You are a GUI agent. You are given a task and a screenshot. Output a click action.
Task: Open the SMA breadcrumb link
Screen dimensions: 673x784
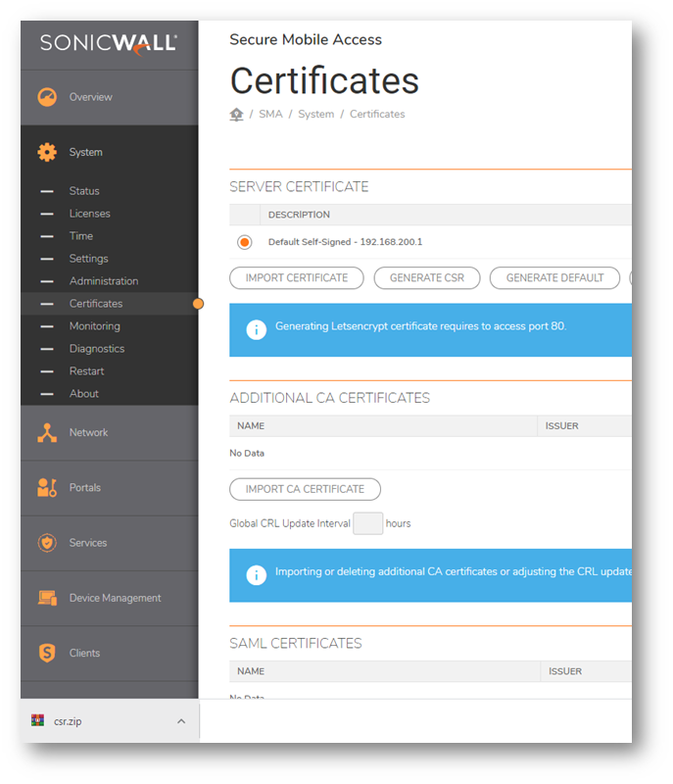click(x=270, y=115)
